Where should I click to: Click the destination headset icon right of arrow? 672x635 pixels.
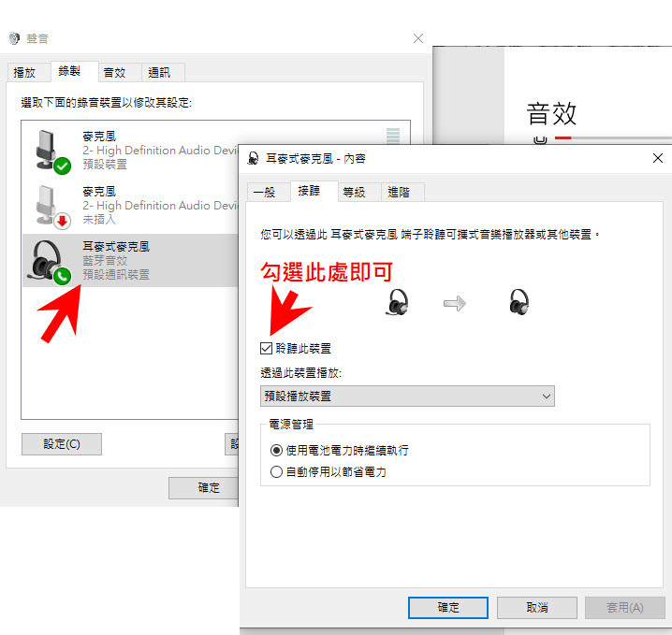point(519,302)
